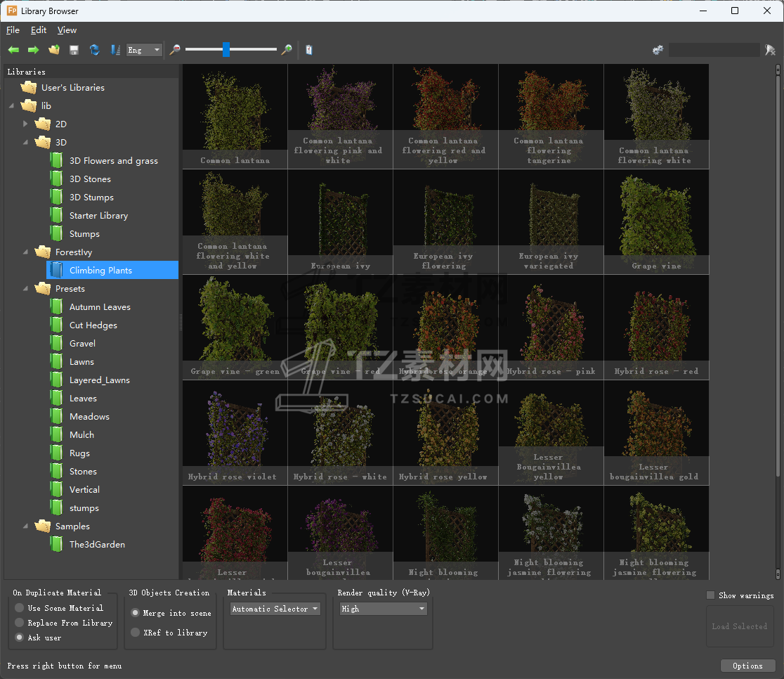
Task: Click the folder up-level toolbar icon
Action: (53, 50)
